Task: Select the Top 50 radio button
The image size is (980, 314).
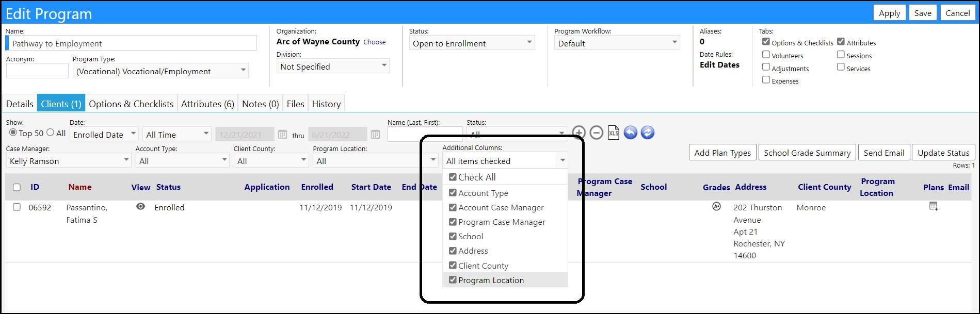Action: pyautogui.click(x=13, y=133)
